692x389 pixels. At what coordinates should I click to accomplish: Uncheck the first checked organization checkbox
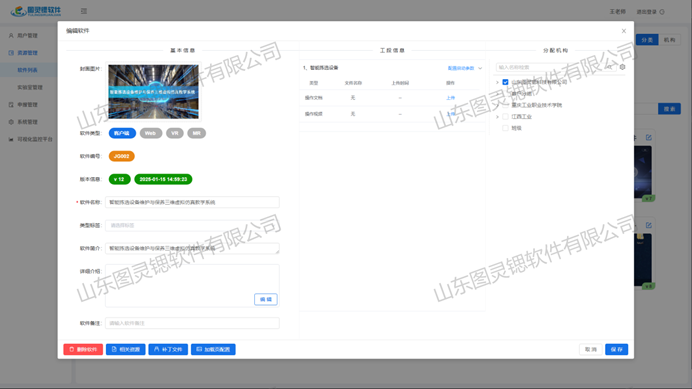505,82
